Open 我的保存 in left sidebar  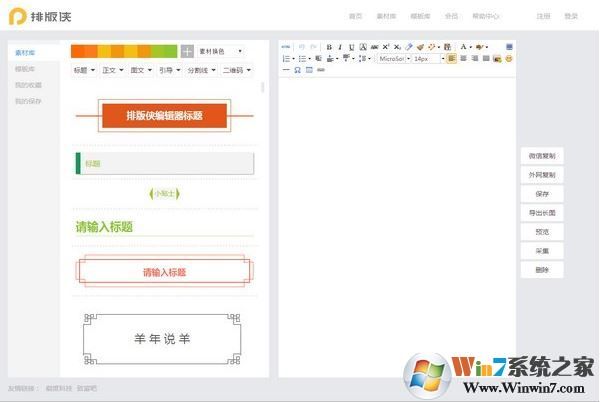pos(28,101)
